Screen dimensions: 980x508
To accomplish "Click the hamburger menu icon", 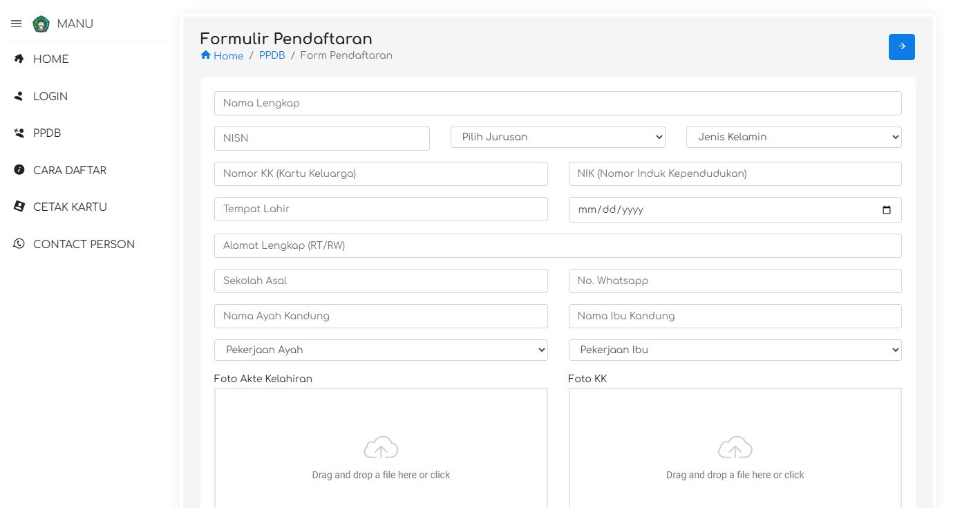I will click(x=17, y=23).
